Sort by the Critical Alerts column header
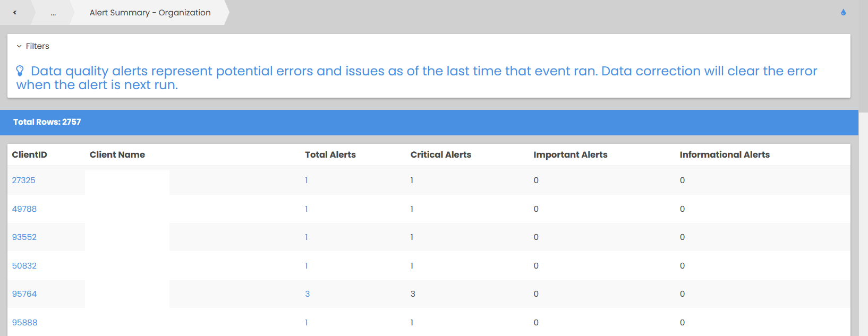Screen dimensions: 868x336 tap(441, 155)
